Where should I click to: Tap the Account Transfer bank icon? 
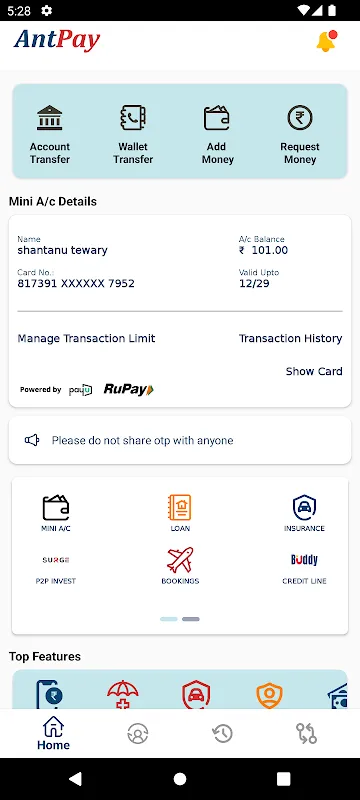[x=49, y=117]
